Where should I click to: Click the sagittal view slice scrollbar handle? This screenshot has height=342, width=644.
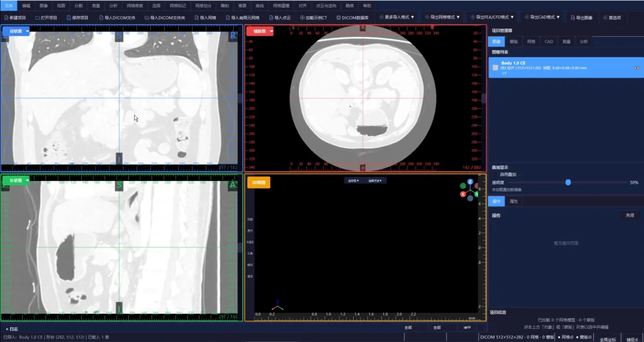pyautogui.click(x=240, y=247)
